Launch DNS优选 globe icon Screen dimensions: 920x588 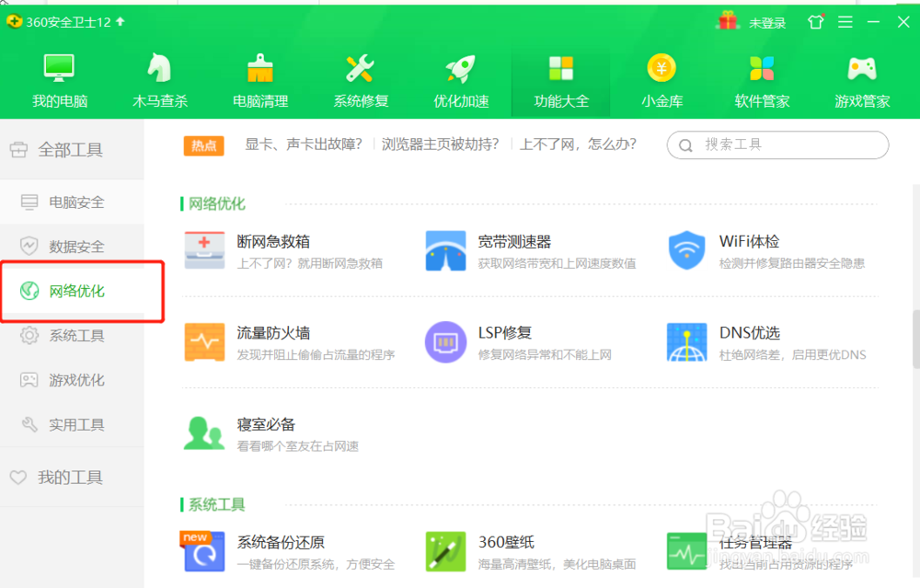click(x=686, y=342)
